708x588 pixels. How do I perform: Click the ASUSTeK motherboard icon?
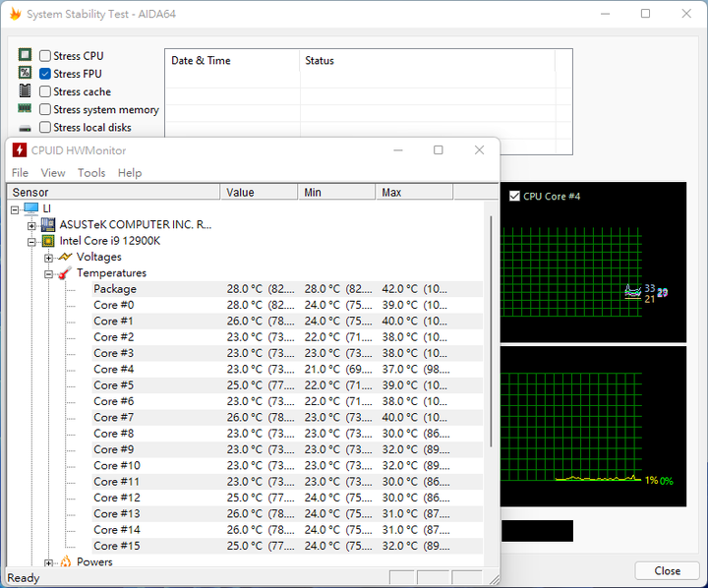[48, 224]
